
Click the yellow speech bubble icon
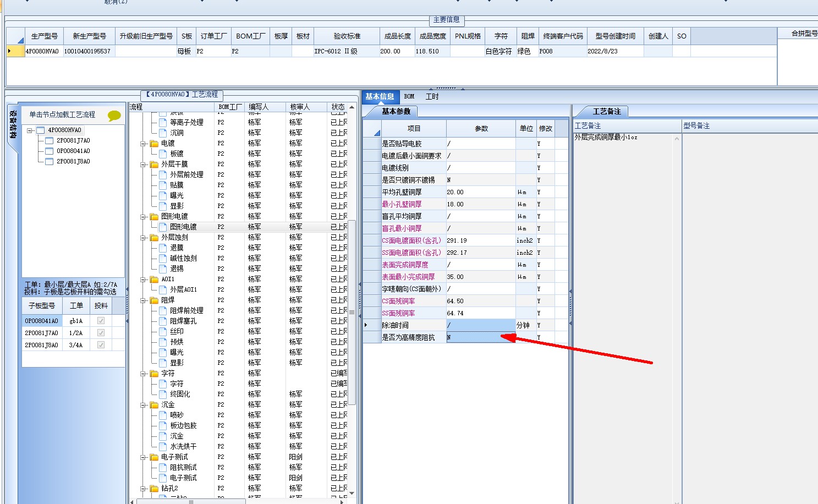click(114, 116)
